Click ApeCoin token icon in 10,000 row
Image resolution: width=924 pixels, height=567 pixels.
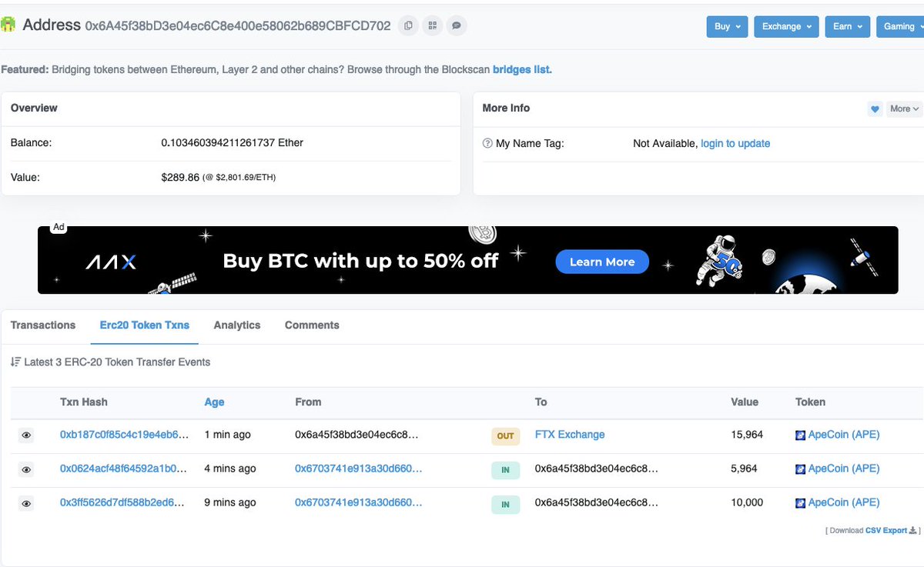coord(801,503)
